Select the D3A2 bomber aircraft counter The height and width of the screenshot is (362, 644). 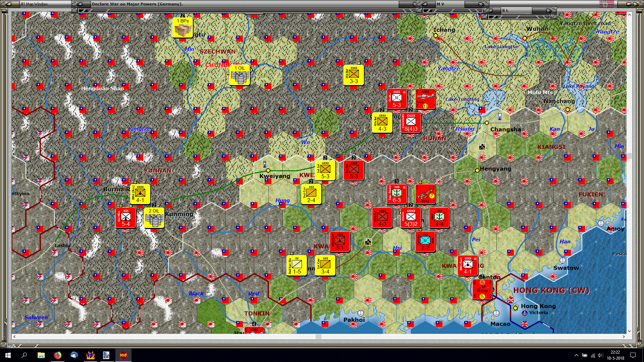coord(425,194)
